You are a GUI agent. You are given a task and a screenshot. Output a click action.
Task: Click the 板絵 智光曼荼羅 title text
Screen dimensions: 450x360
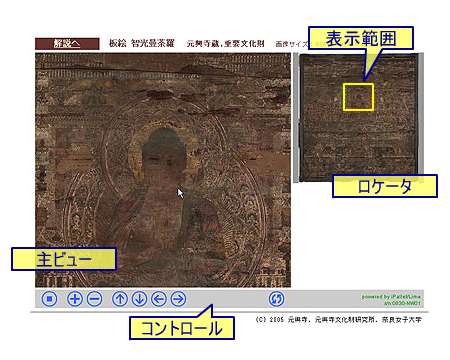[142, 43]
